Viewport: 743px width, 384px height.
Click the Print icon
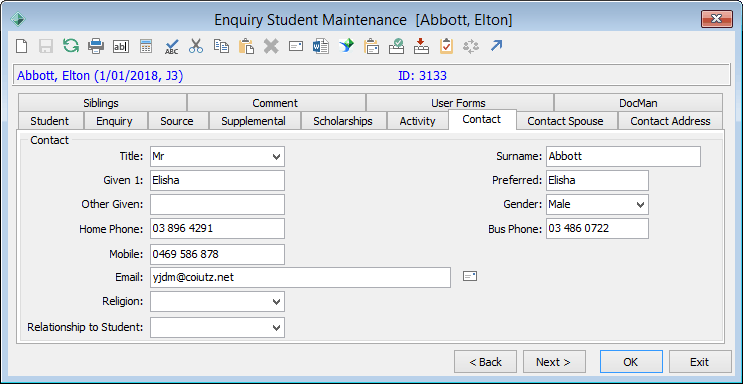[96, 46]
